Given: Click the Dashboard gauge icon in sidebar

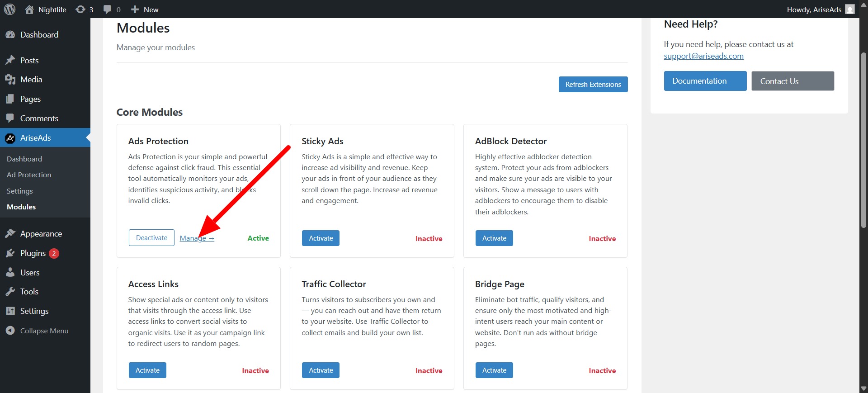Looking at the screenshot, I should pos(10,35).
